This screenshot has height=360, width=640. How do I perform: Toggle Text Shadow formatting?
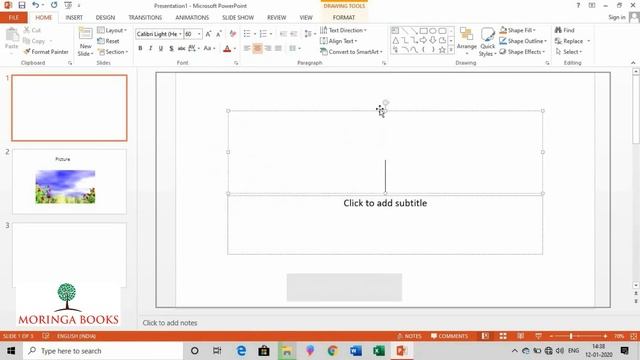[171, 49]
